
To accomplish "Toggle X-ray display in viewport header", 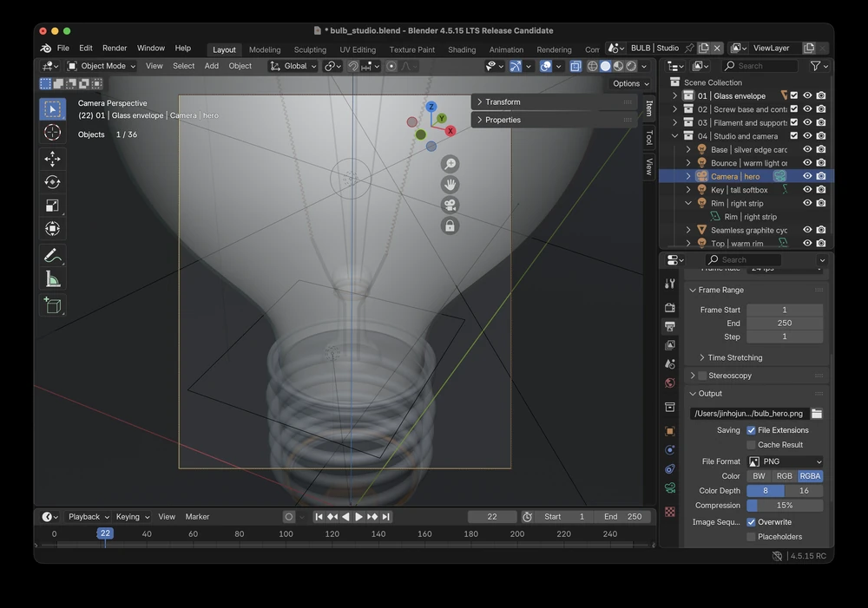I will (575, 67).
